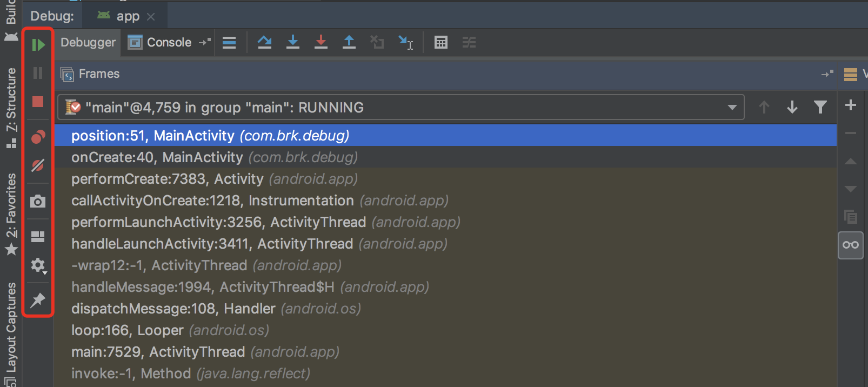868x387 pixels.
Task: Open View Breakpoints dialog icon
Action: click(38, 137)
